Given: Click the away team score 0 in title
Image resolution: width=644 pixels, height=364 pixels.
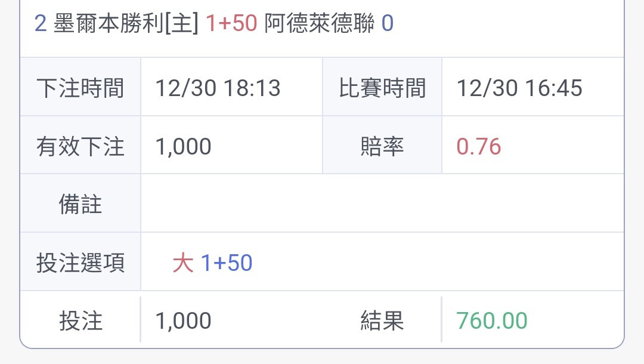Looking at the screenshot, I should [x=388, y=23].
